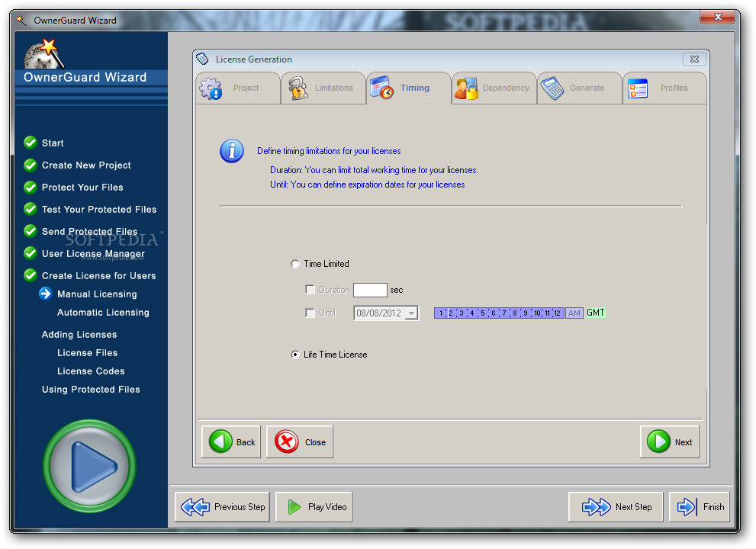
Task: Click the green check beside Create License for Users
Action: [x=31, y=275]
